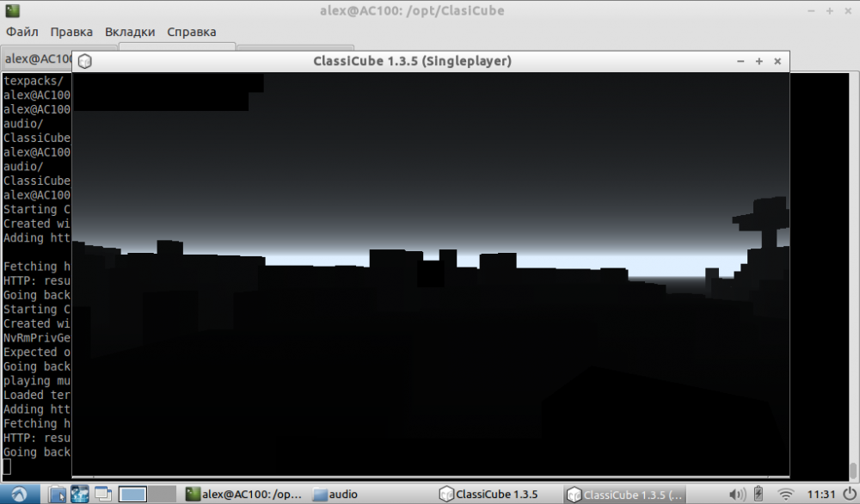Click the 'Expected o' terminal output line

(37, 352)
